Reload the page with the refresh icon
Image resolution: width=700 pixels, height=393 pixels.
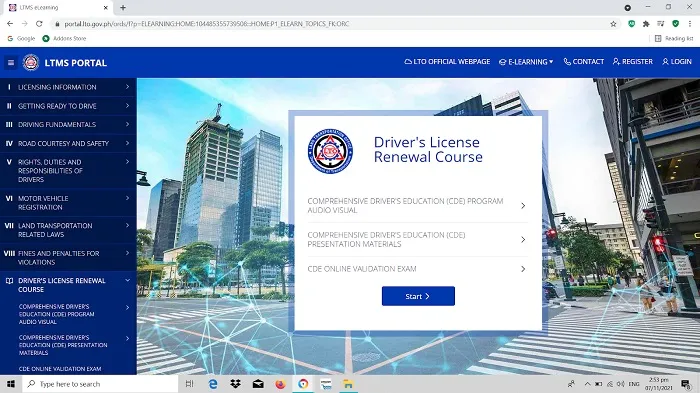click(39, 24)
